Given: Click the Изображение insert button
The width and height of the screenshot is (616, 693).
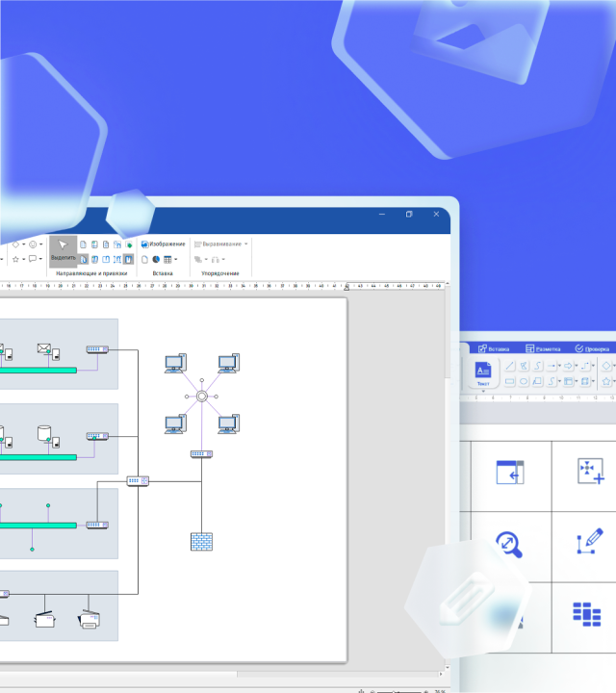Looking at the screenshot, I should (x=163, y=244).
